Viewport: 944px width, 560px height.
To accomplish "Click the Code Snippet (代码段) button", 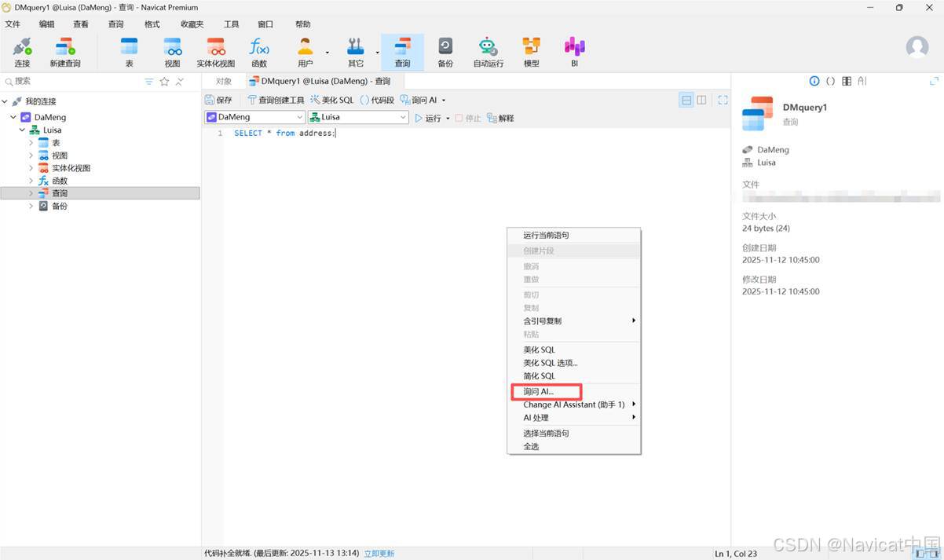I will point(377,101).
